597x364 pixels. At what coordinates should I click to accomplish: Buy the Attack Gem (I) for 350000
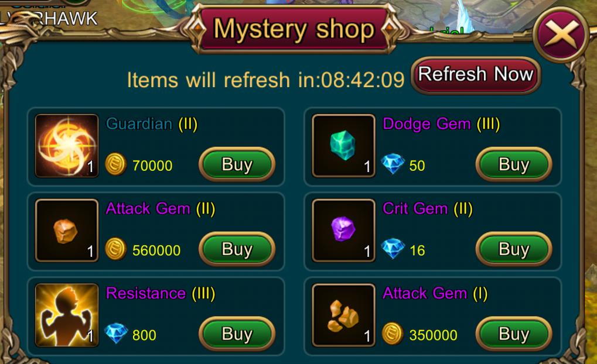coord(514,334)
